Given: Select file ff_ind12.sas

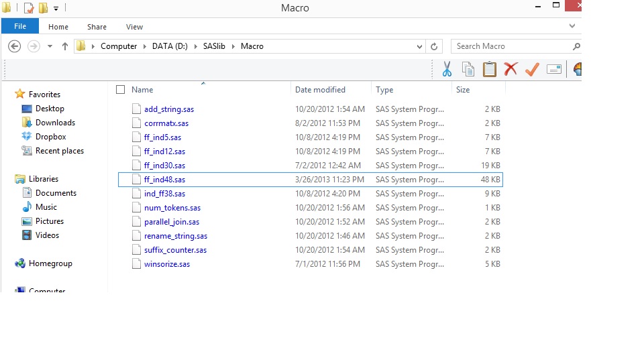Looking at the screenshot, I should click(165, 152).
